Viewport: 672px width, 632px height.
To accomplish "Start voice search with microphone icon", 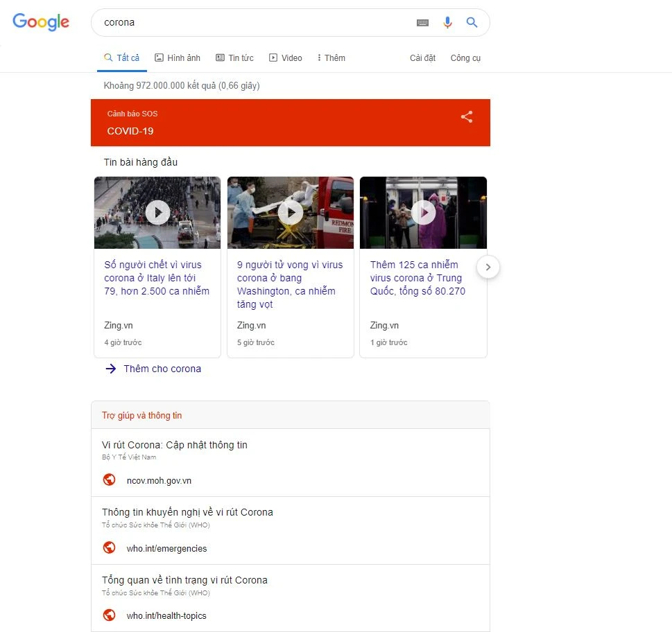I will pos(447,23).
